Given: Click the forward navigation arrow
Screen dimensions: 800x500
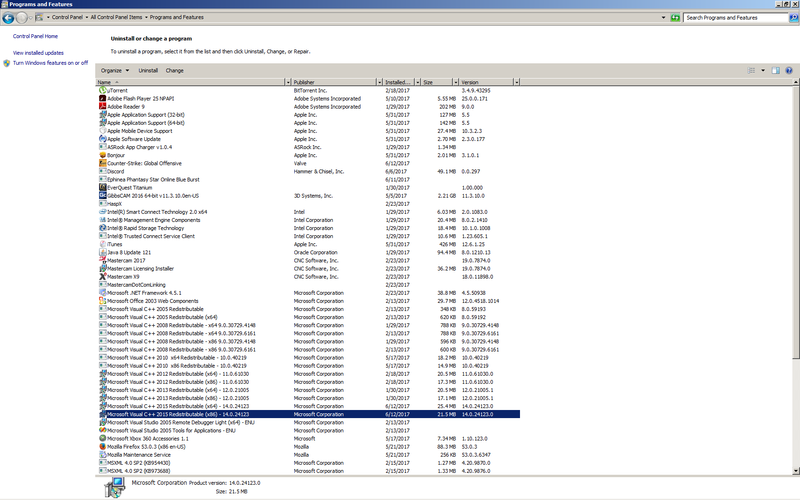Looking at the screenshot, I should pyautogui.click(x=21, y=18).
